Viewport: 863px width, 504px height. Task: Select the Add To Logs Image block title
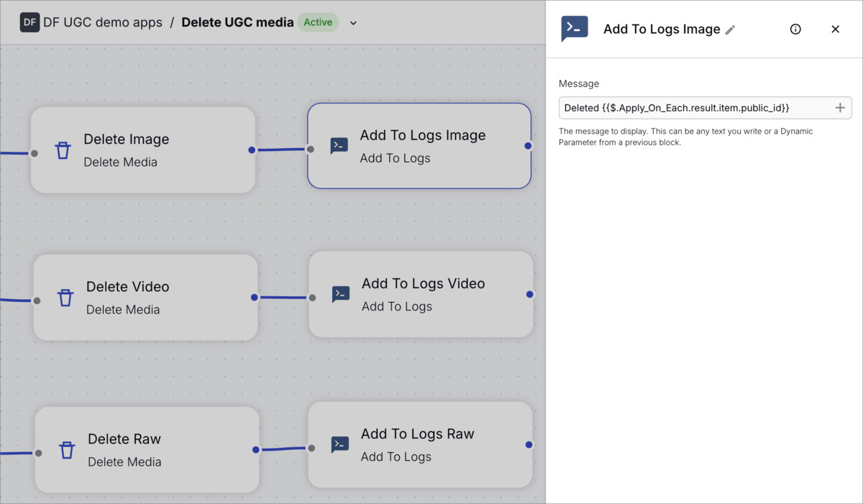[x=423, y=135]
